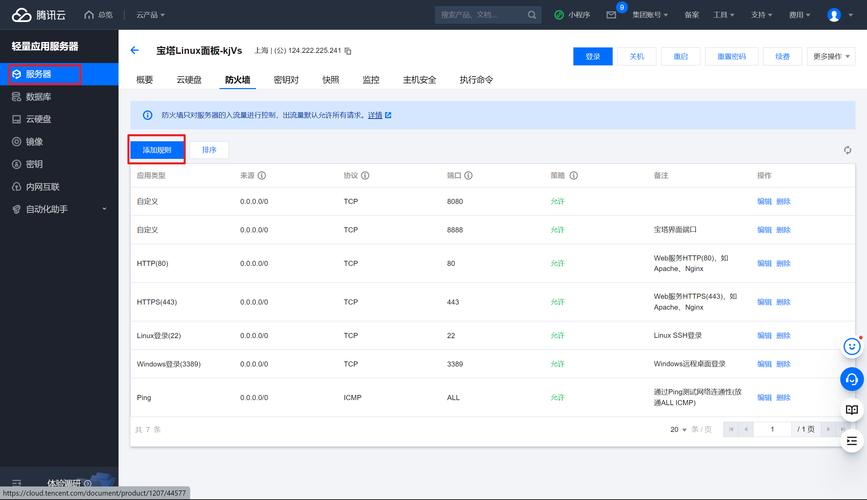Open the book documentation floating icon
The width and height of the screenshot is (867, 500).
tap(852, 410)
